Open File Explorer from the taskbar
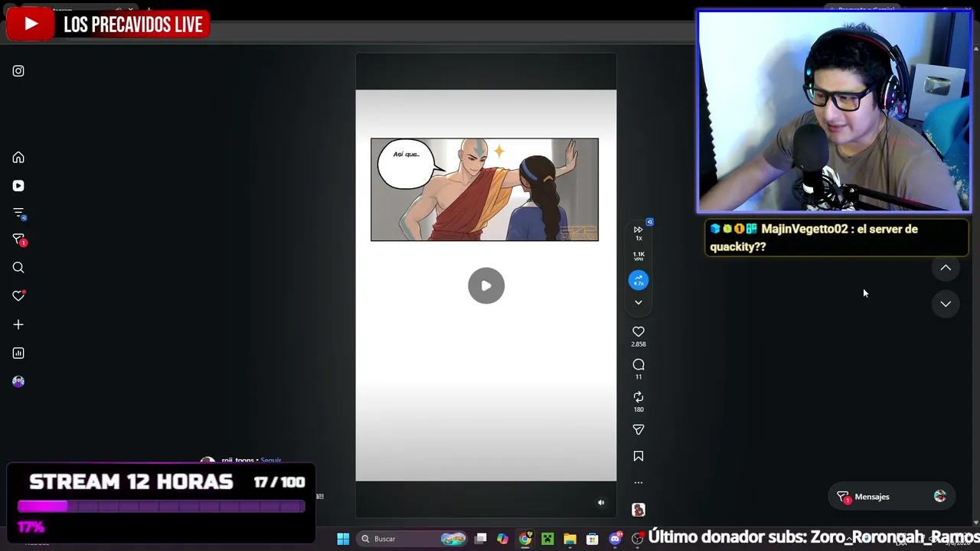Viewport: 980px width, 551px height. (x=570, y=539)
